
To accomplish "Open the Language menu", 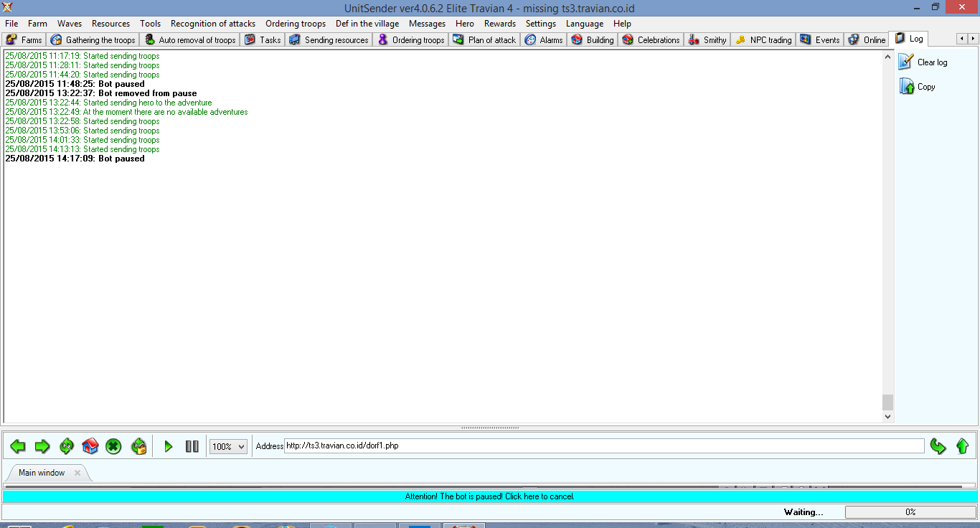I will click(585, 24).
